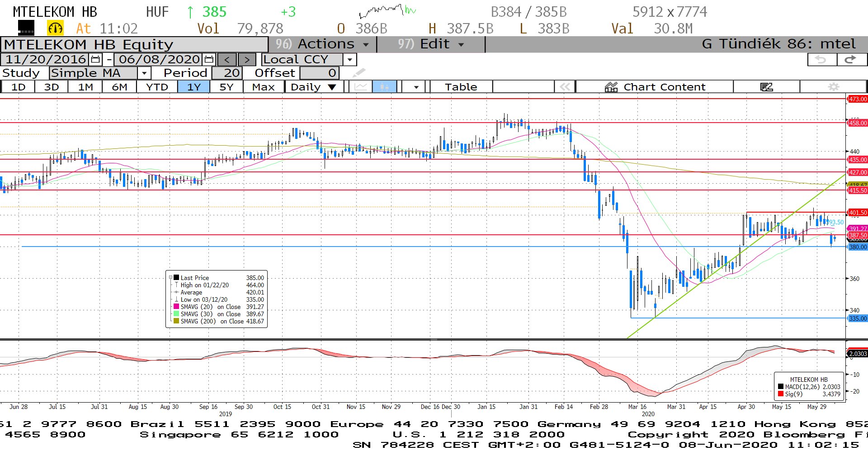868x470 pixels.
Task: Click the 401.50 red price level label
Action: tap(858, 213)
